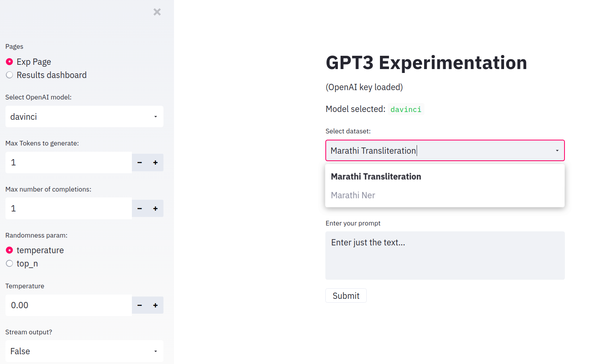
Task: Open the Stream output dropdown showing False
Action: 84,351
